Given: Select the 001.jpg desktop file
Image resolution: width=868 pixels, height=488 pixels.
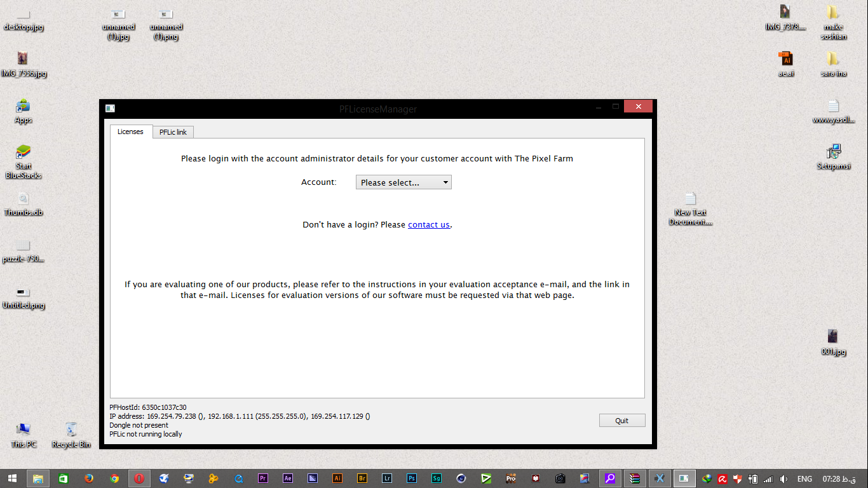Looking at the screenshot, I should click(x=833, y=342).
